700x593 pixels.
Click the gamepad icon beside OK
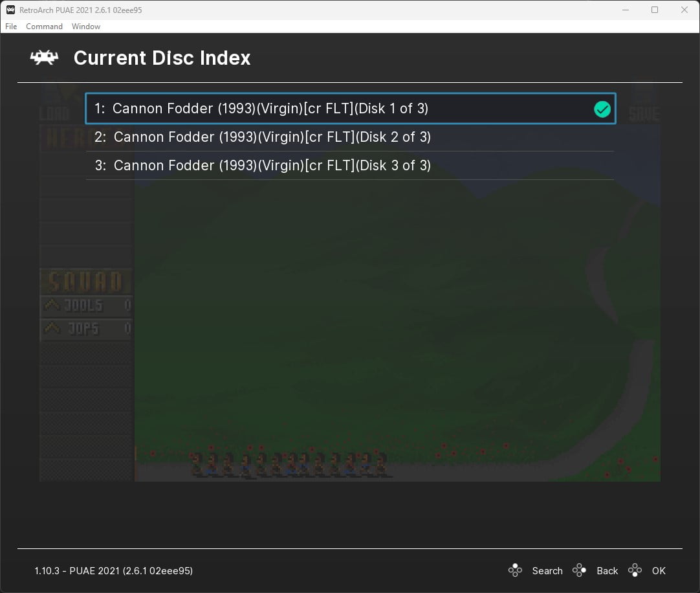[635, 570]
